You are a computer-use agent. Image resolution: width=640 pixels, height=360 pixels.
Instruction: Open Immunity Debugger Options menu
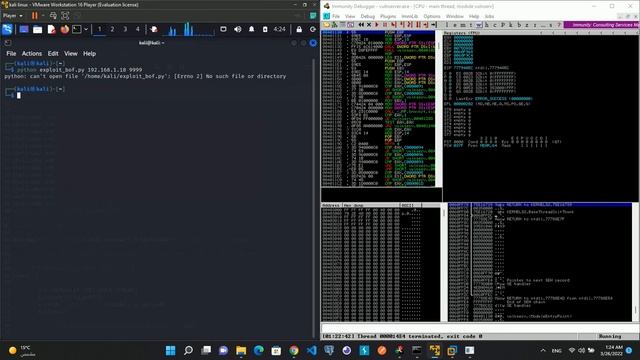click(432, 16)
